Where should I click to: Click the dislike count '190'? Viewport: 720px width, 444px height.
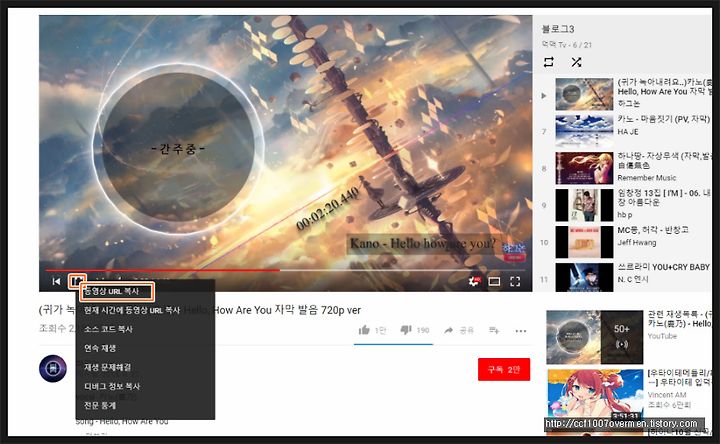tap(422, 330)
